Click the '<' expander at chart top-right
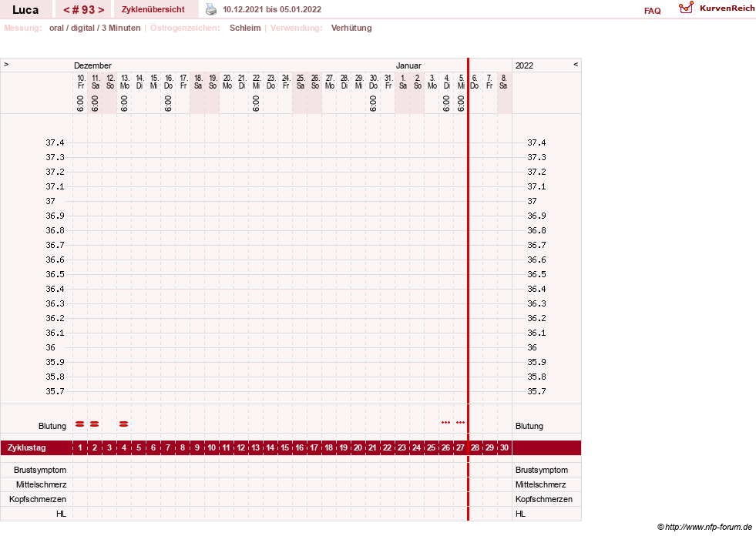Image resolution: width=756 pixels, height=536 pixels. (x=575, y=64)
